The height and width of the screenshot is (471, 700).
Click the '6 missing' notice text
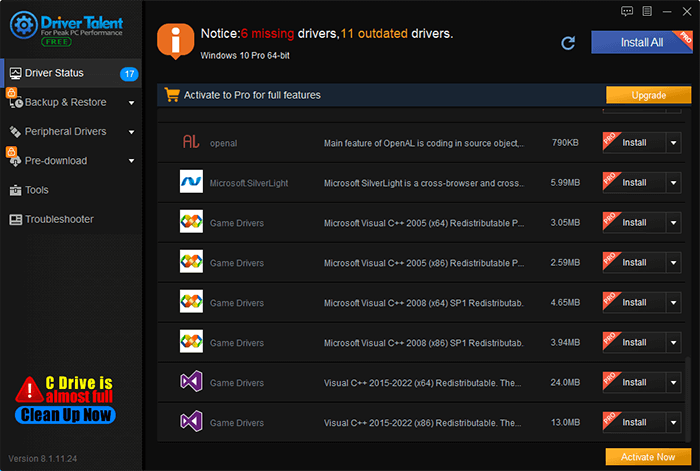coord(267,33)
